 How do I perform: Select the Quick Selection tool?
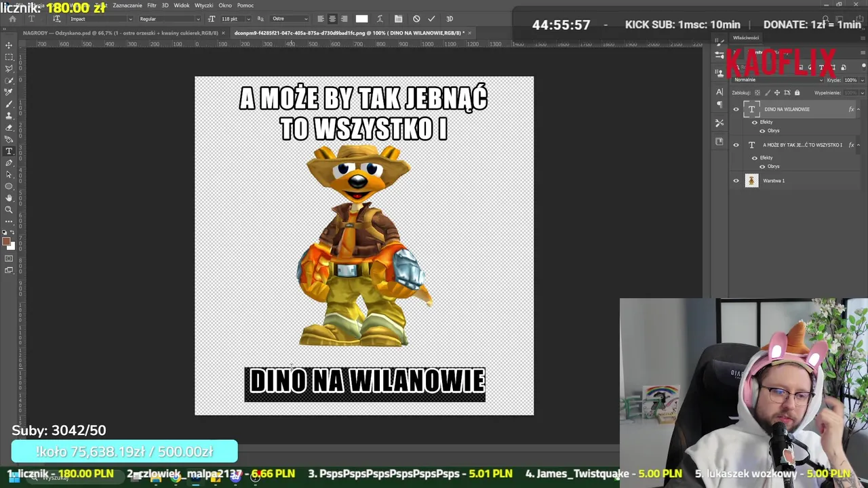[x=9, y=80]
